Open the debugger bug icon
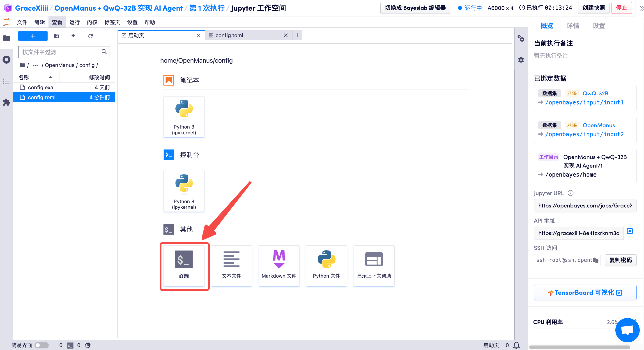 pos(521,60)
